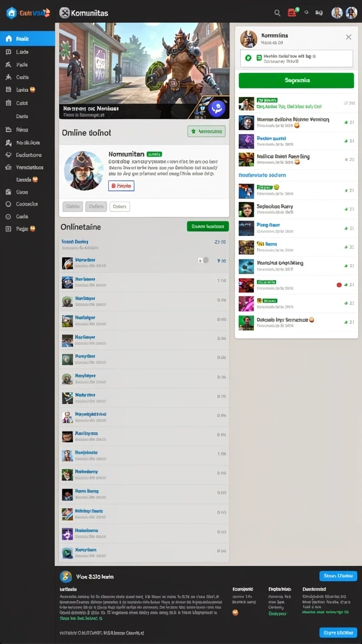
Task: Open the hero banner game artwork
Action: (x=144, y=70)
